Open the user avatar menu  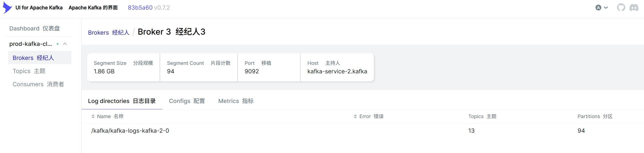pos(602,8)
